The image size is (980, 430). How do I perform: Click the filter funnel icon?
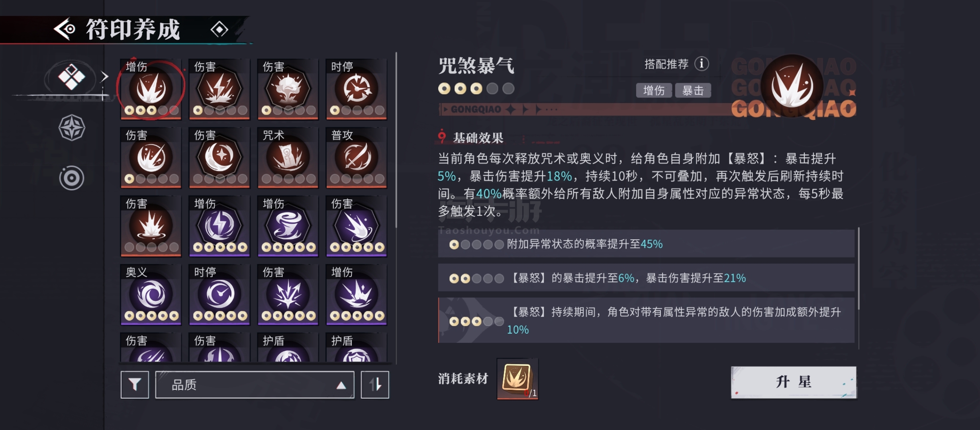click(x=135, y=385)
